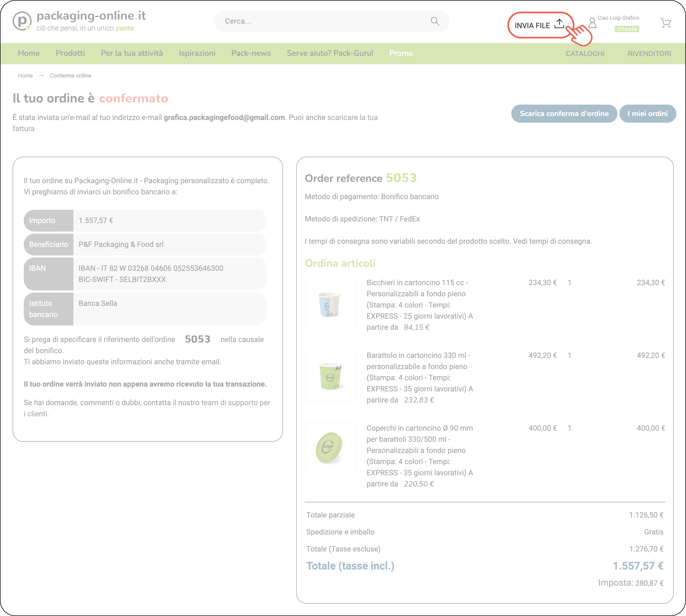Go to Ispirazioni section
The image size is (686, 616).
[197, 53]
